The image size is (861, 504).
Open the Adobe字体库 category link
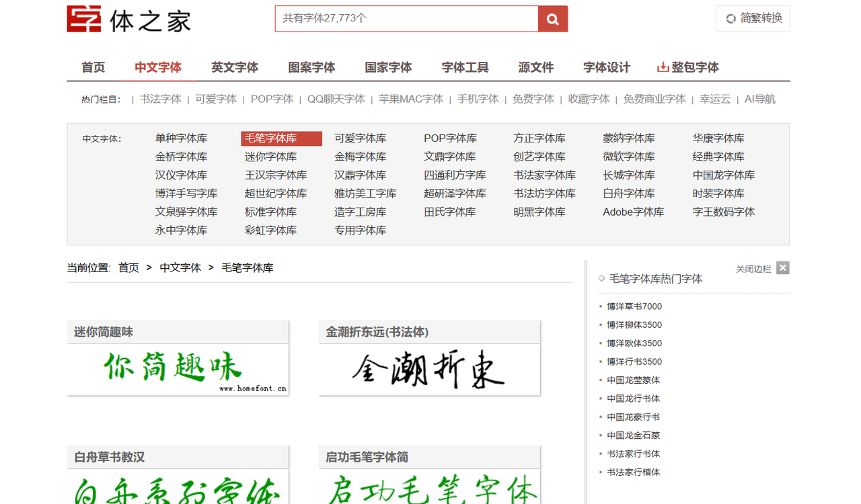pyautogui.click(x=633, y=212)
